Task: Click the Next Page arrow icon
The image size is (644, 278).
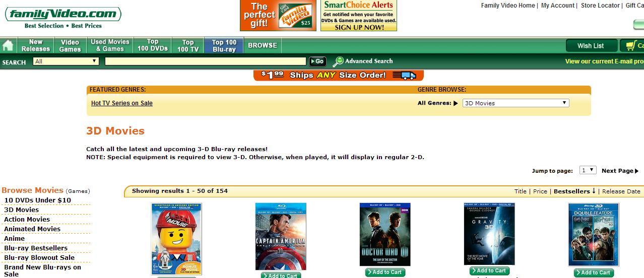Action: (636, 171)
